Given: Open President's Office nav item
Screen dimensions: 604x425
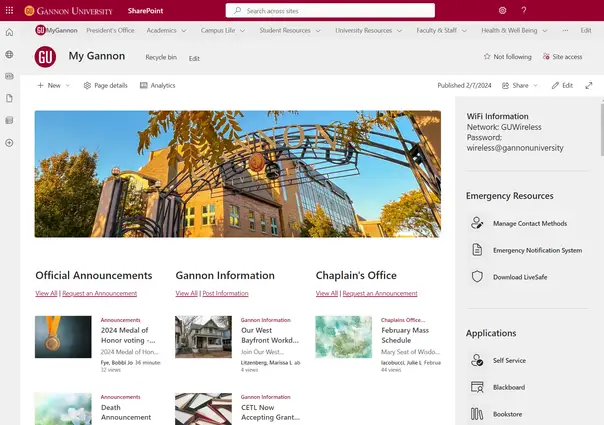Looking at the screenshot, I should click(110, 30).
